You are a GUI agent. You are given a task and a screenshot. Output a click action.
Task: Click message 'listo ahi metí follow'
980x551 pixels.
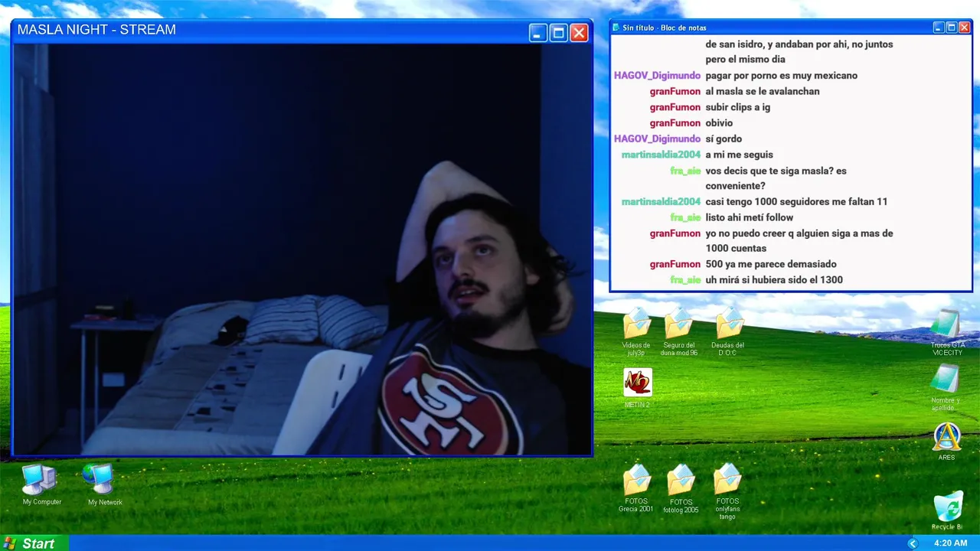[750, 217]
